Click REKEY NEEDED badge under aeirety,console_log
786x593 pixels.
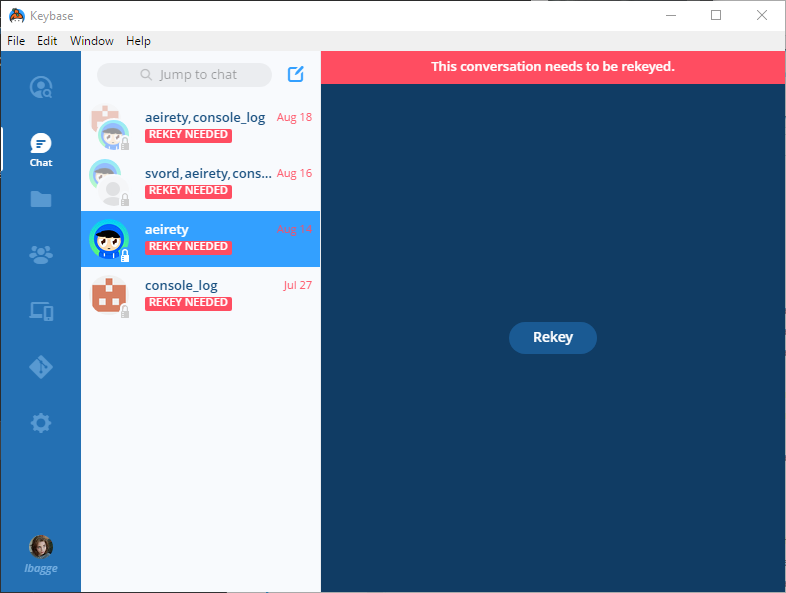coord(188,135)
